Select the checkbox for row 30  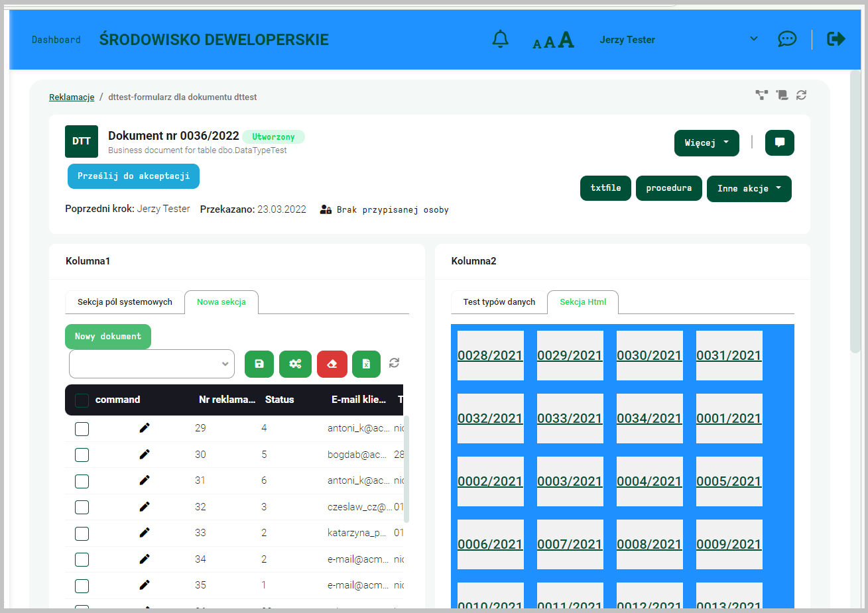point(82,455)
